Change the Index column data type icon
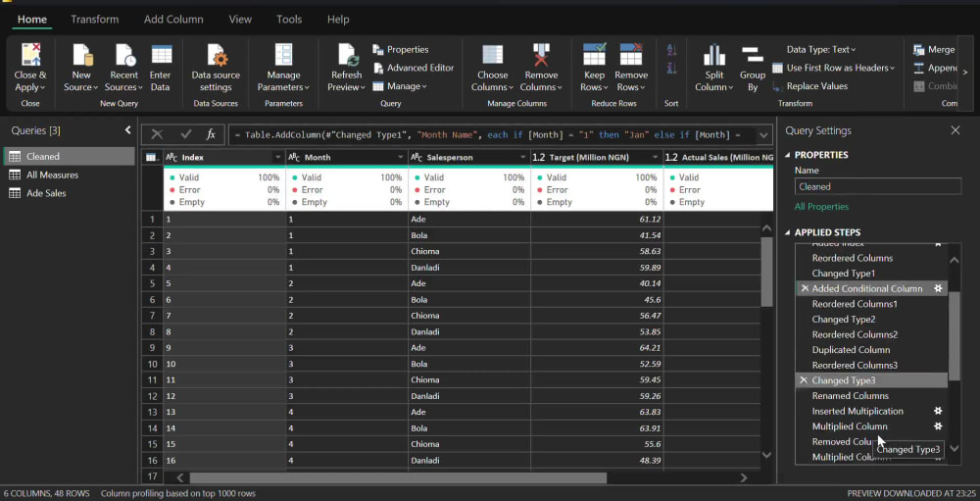Screen dimensions: 980x501 click(x=171, y=158)
